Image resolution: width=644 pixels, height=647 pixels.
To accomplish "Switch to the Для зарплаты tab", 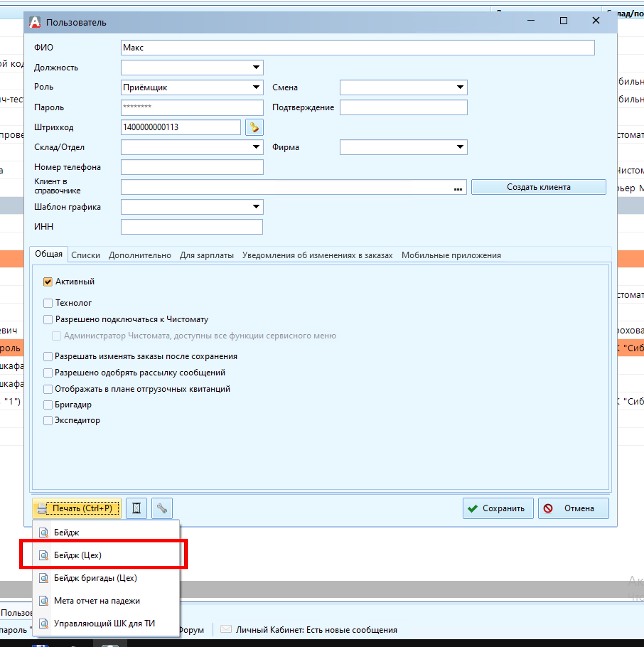I will tap(207, 255).
